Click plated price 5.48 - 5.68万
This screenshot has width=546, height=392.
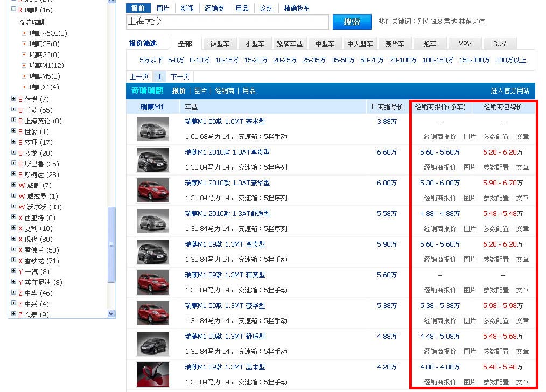pyautogui.click(x=503, y=337)
